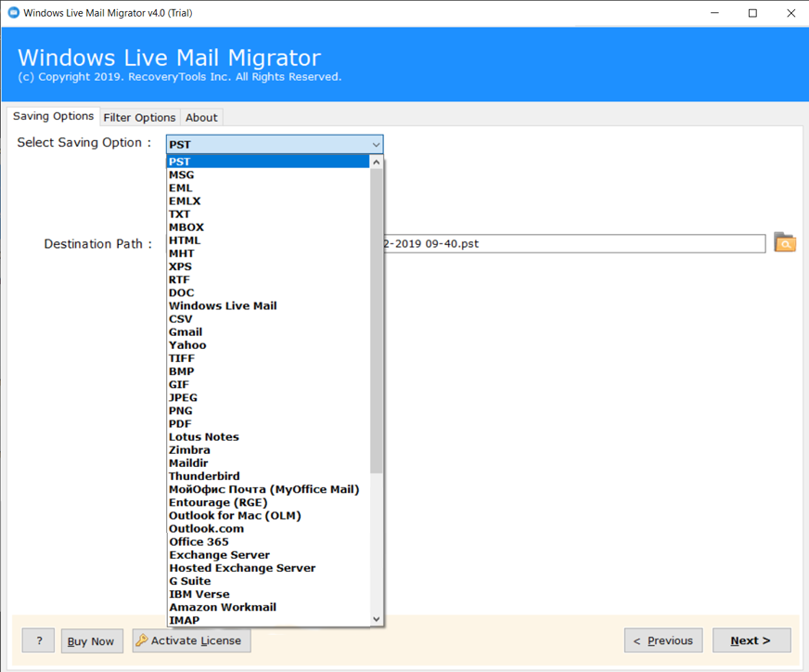
Task: Switch to the Saving Options tab
Action: pyautogui.click(x=53, y=116)
